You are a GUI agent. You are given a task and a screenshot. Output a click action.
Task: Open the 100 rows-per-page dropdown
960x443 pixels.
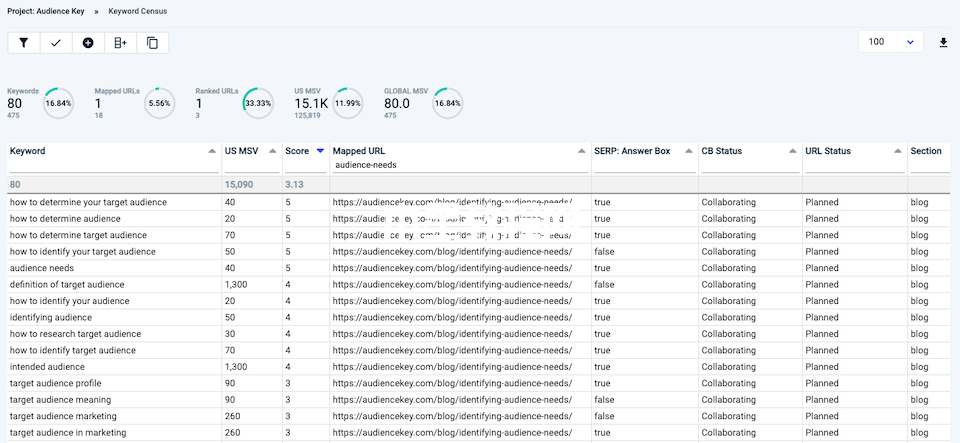[891, 42]
